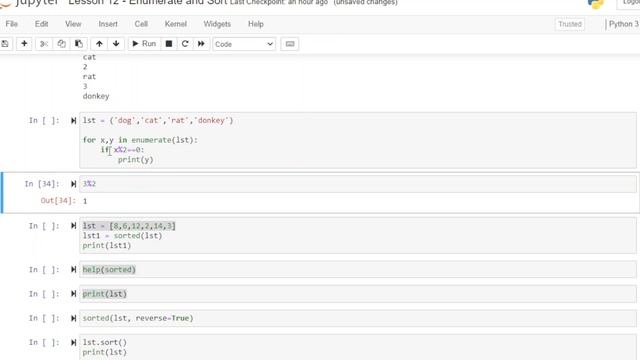Copy selected cells icon

(61, 44)
